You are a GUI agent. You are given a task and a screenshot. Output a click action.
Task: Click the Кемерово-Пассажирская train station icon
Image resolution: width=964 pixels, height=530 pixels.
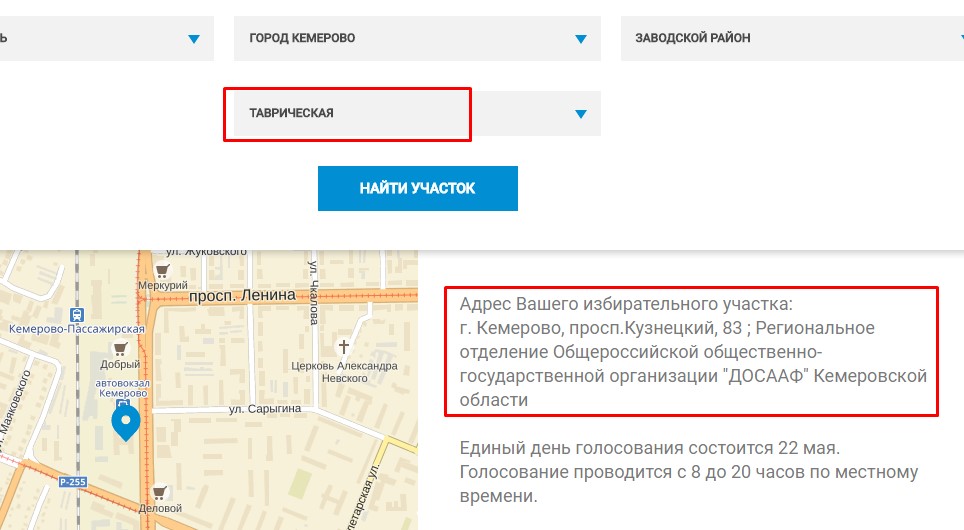tap(77, 315)
